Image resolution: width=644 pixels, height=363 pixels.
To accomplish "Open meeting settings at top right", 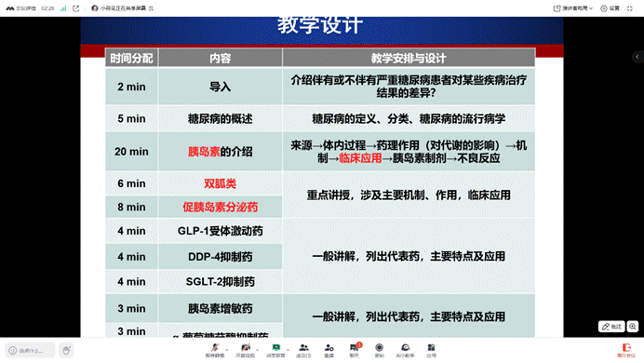I will 610,8.
